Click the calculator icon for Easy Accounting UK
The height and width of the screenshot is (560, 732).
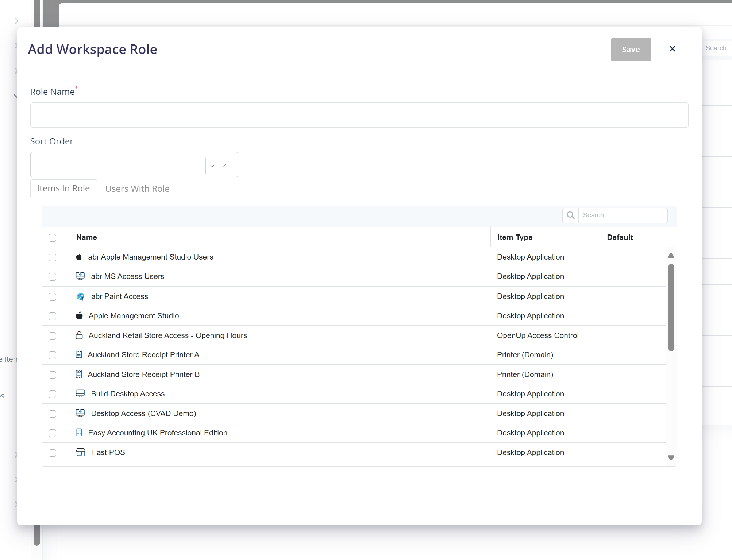[x=79, y=433]
